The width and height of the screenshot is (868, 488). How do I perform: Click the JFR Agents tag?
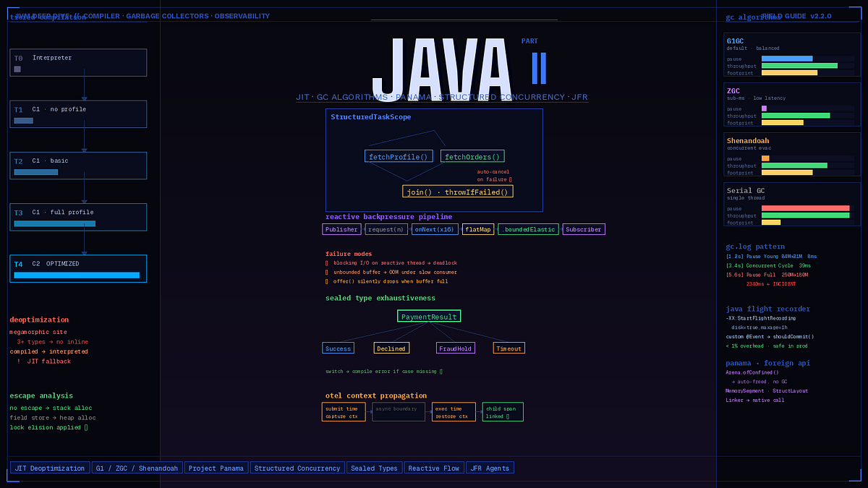pos(490,468)
